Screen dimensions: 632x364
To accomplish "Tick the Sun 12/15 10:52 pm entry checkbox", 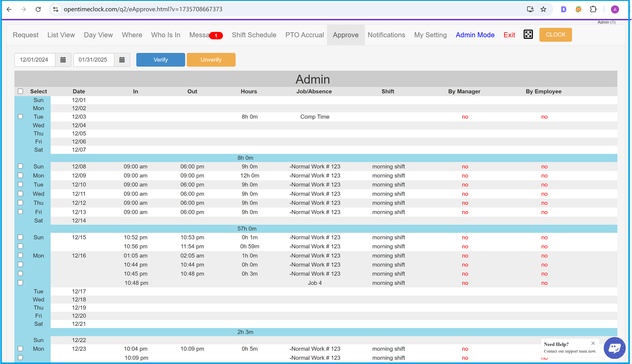I will [20, 237].
